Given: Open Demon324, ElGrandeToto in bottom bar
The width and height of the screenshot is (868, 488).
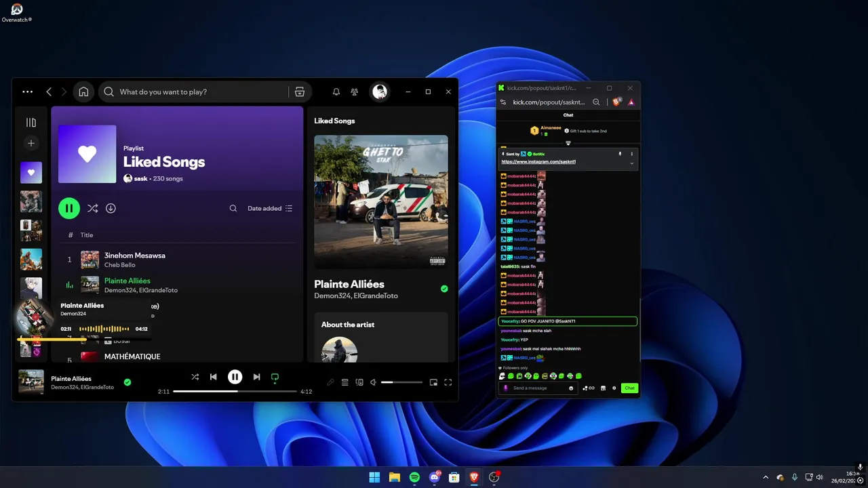Looking at the screenshot, I should click(x=82, y=387).
